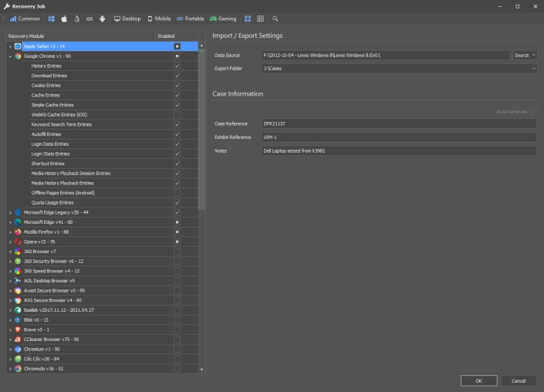Viewport: 544px width, 392px height.
Task: Click the OK button
Action: point(478,380)
